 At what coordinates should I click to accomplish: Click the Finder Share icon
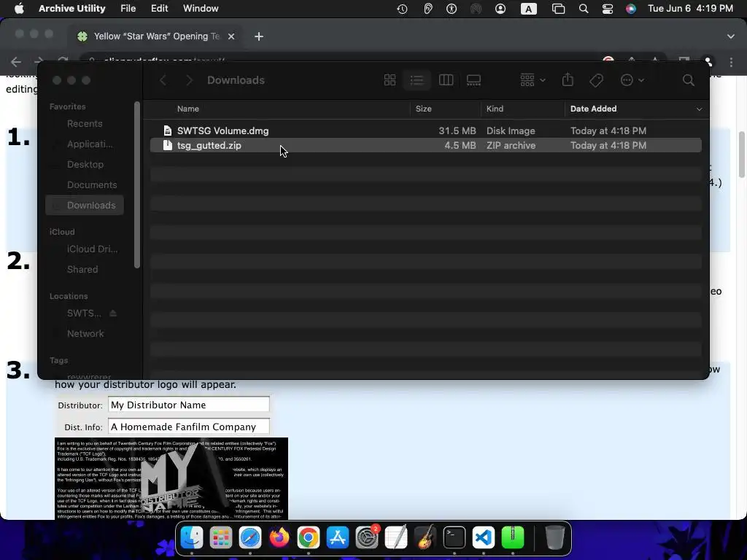point(568,79)
